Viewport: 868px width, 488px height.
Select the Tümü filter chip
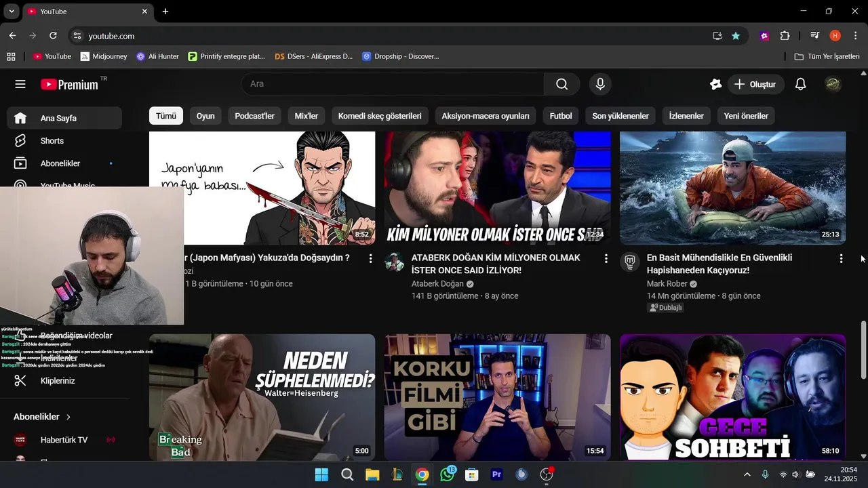pos(166,116)
